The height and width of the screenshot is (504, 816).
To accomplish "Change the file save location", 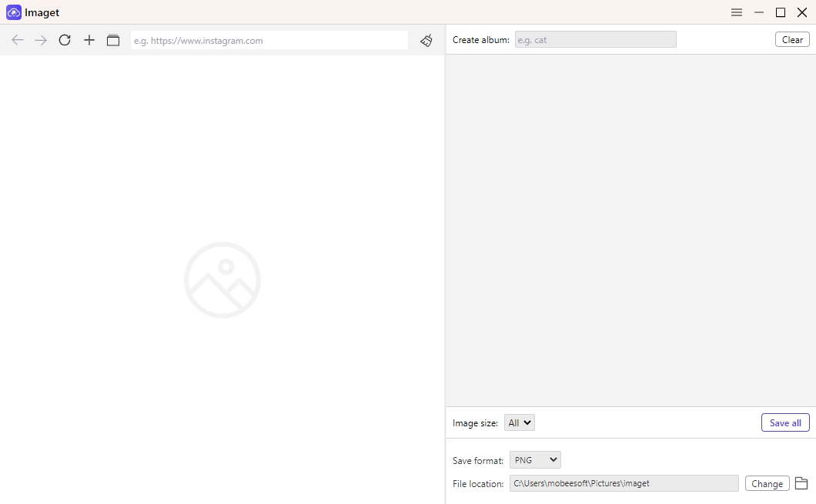I will pos(767,483).
